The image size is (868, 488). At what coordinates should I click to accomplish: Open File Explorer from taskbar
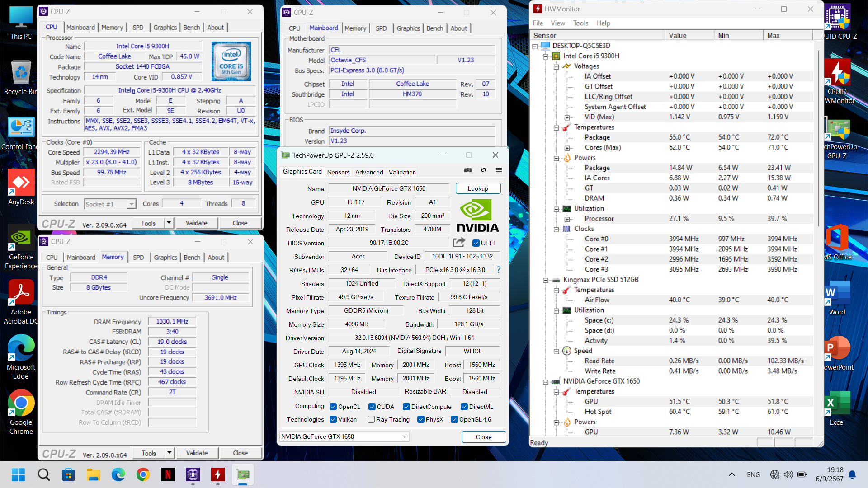[94, 474]
